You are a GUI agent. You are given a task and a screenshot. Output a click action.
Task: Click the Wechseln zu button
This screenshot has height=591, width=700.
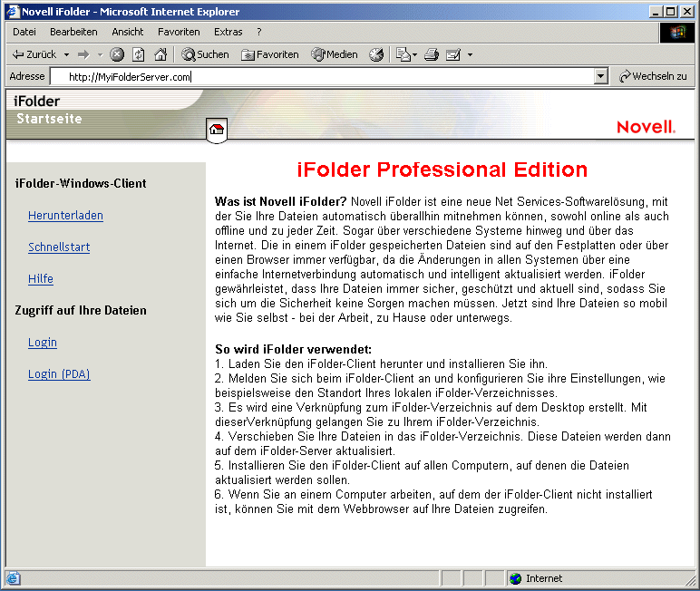(653, 76)
